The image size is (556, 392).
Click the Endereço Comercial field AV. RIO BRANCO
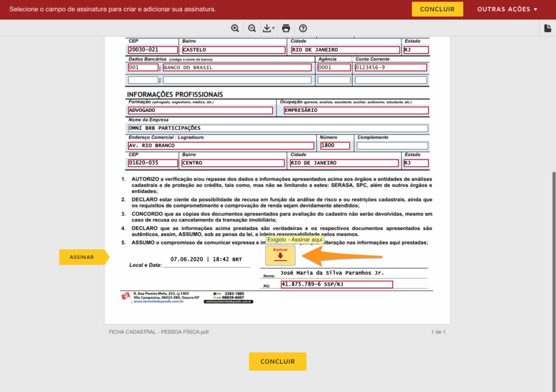221,146
